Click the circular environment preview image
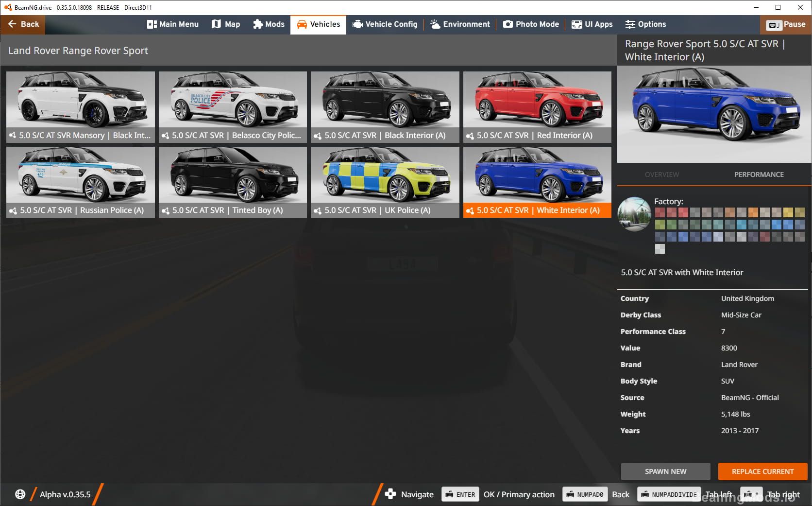This screenshot has width=812, height=506. (x=634, y=214)
